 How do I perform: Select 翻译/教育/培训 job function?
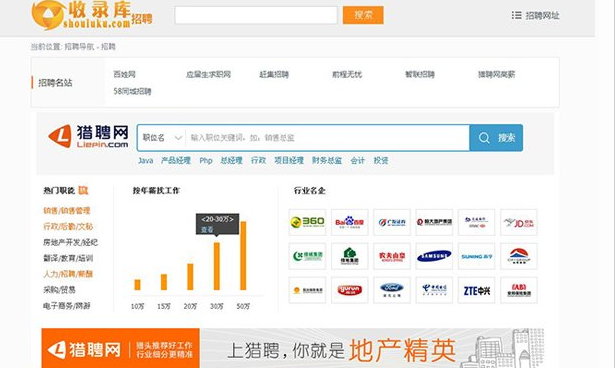point(68,258)
